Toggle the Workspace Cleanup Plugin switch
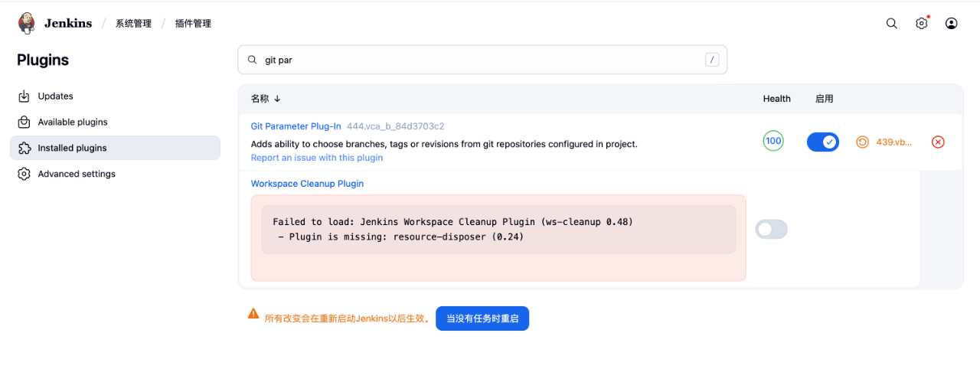The width and height of the screenshot is (980, 369). point(772,229)
